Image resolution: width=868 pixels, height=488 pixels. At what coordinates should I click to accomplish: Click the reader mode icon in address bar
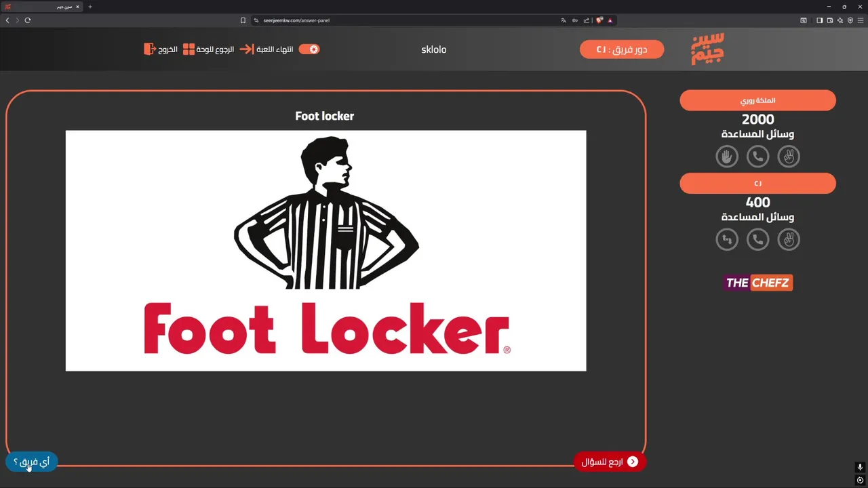pyautogui.click(x=575, y=20)
